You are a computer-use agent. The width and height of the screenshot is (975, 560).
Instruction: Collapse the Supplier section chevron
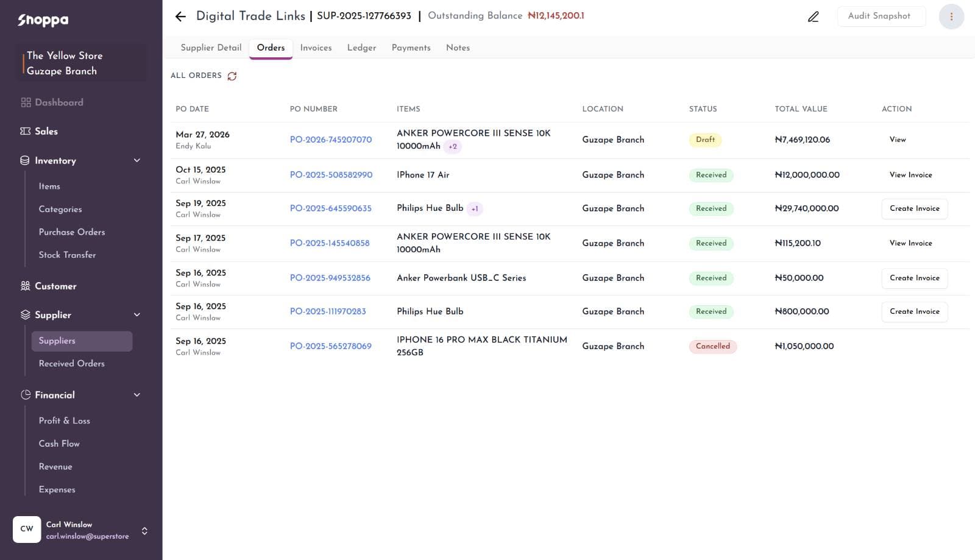click(137, 314)
